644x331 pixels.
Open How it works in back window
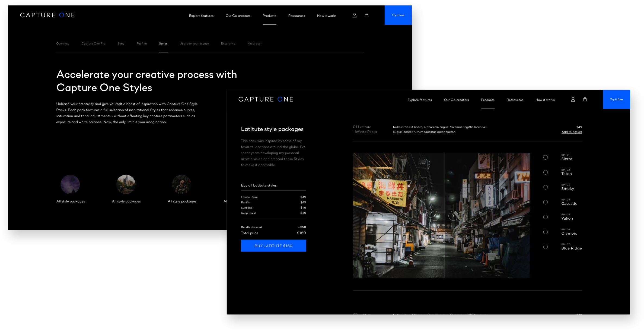(x=327, y=16)
